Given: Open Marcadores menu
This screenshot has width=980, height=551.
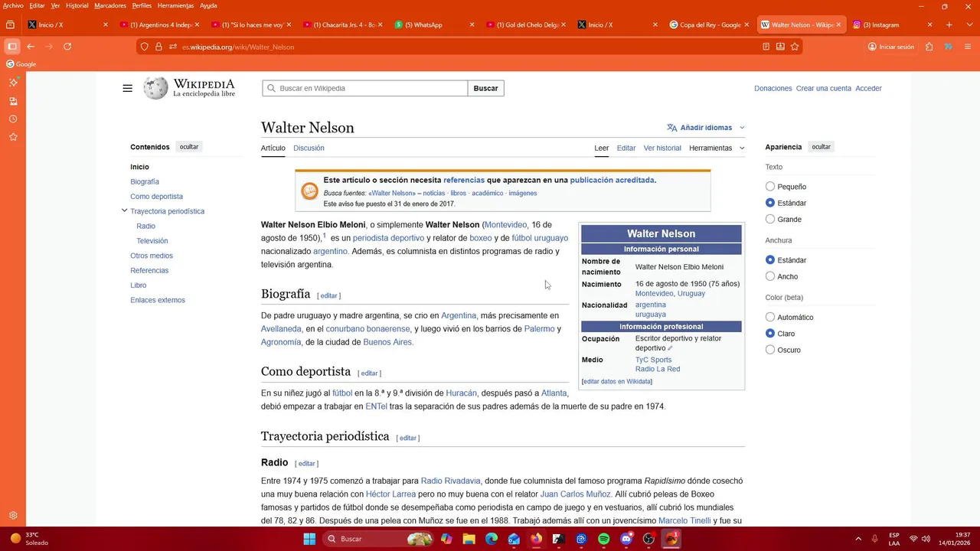Looking at the screenshot, I should click(x=110, y=5).
